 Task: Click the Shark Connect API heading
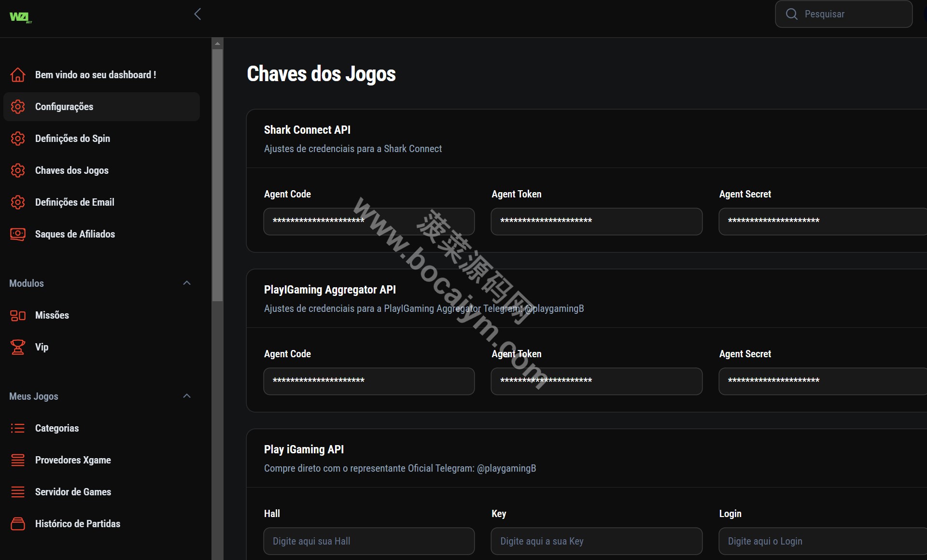[x=307, y=130]
